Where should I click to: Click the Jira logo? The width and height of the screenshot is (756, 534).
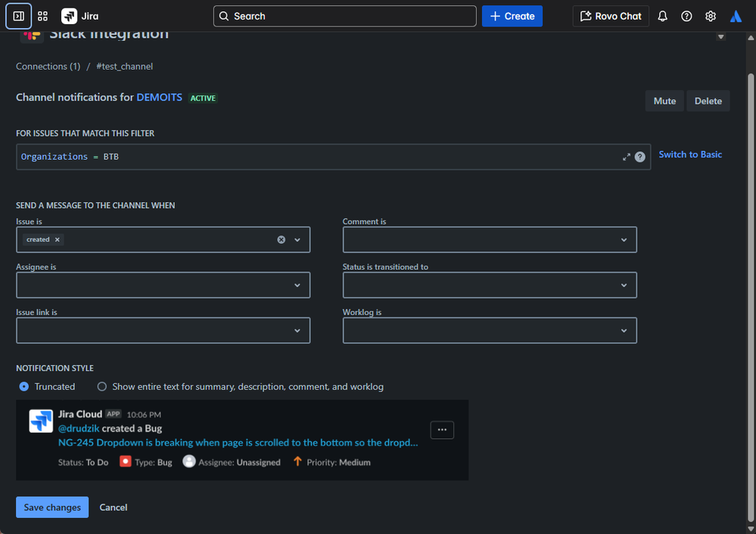[80, 16]
